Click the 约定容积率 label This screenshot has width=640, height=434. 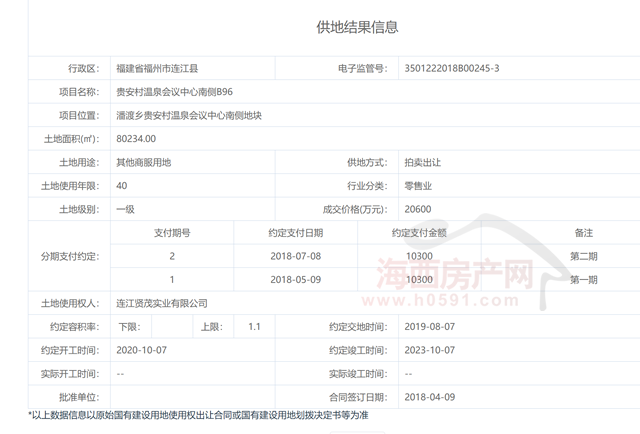(x=74, y=327)
